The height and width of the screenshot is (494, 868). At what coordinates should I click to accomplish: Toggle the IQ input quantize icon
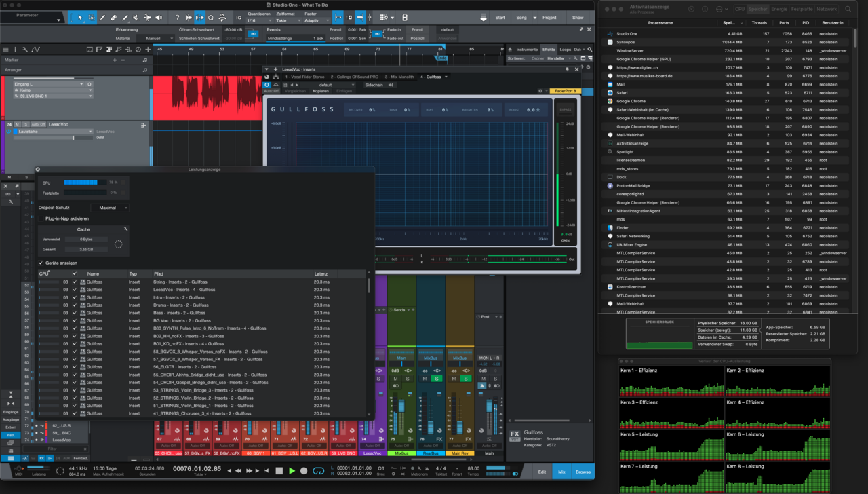click(239, 18)
